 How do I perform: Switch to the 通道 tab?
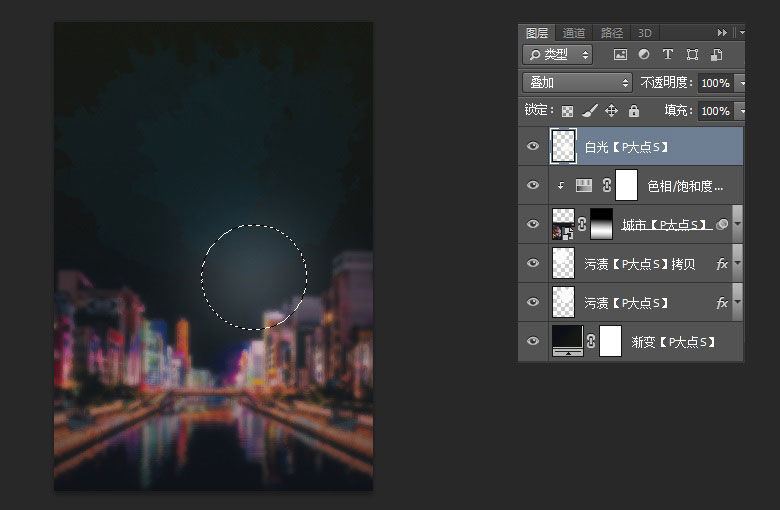(573, 33)
